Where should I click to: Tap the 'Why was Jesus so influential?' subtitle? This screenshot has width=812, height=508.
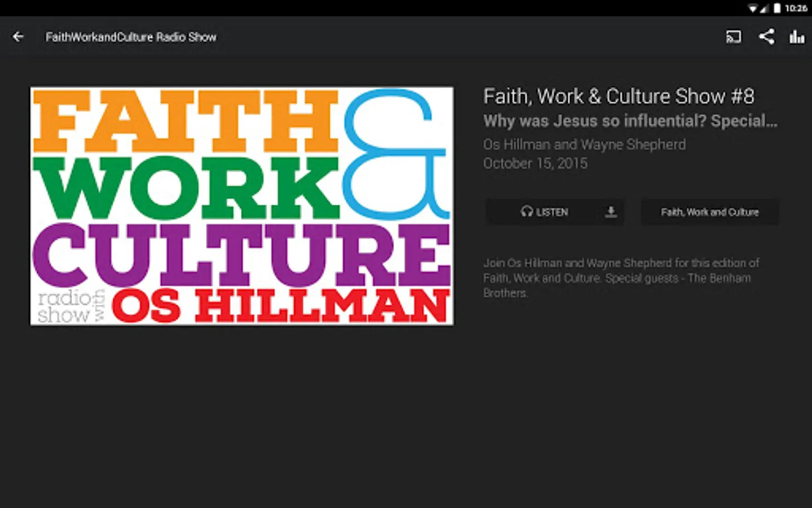pos(630,121)
